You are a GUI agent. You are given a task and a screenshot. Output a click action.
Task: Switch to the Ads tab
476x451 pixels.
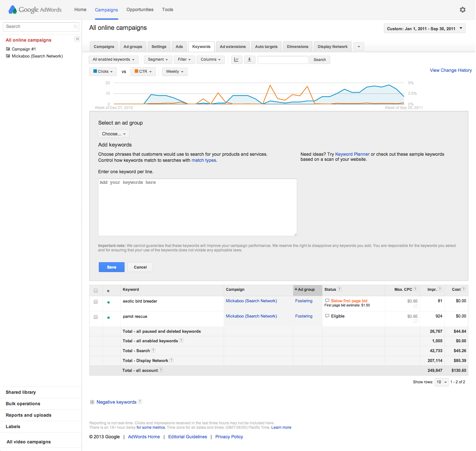pyautogui.click(x=179, y=47)
